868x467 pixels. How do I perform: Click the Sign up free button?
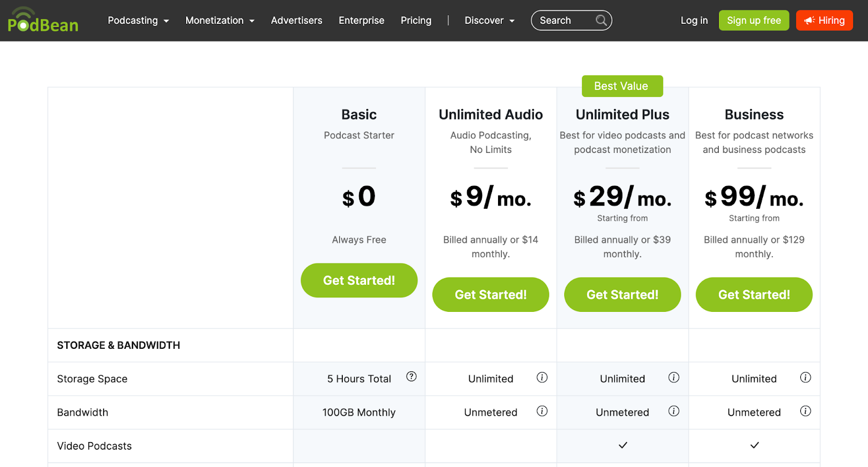754,21
